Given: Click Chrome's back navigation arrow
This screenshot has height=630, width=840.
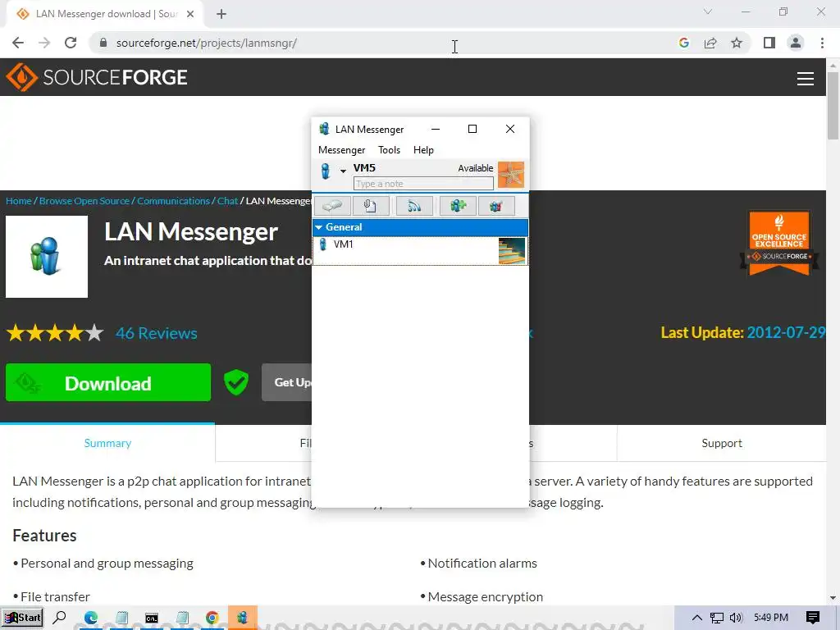Looking at the screenshot, I should (18, 43).
